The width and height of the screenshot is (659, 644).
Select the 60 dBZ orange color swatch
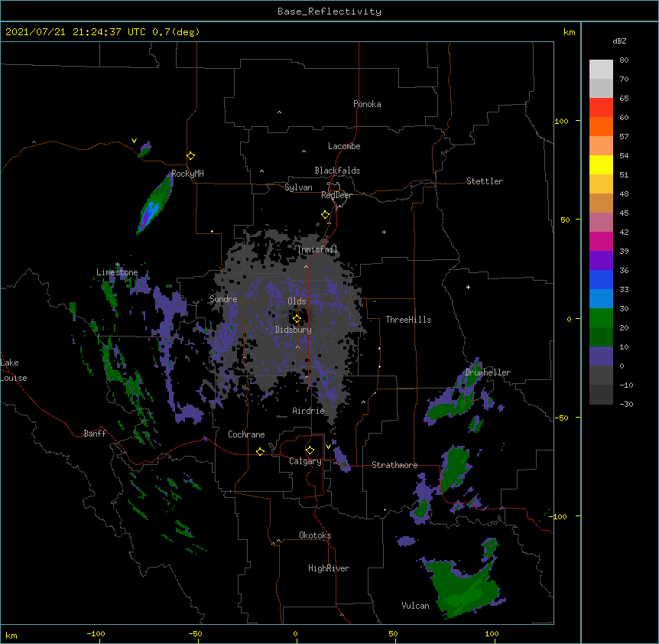click(x=601, y=126)
